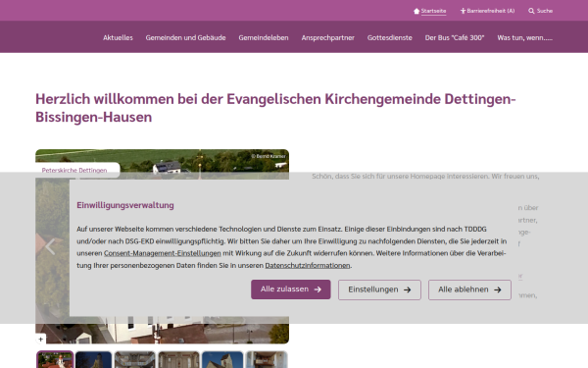
Task: Accept all with Alle zulassen button
Action: [x=291, y=289]
